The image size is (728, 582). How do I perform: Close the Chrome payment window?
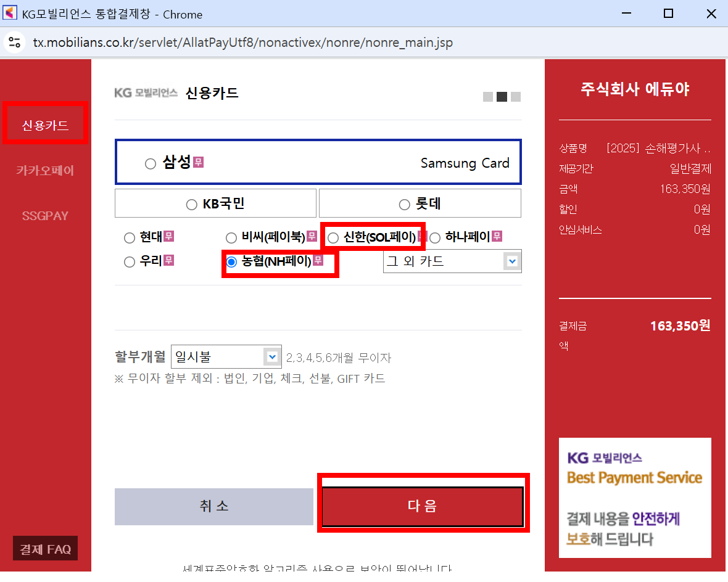(x=711, y=14)
